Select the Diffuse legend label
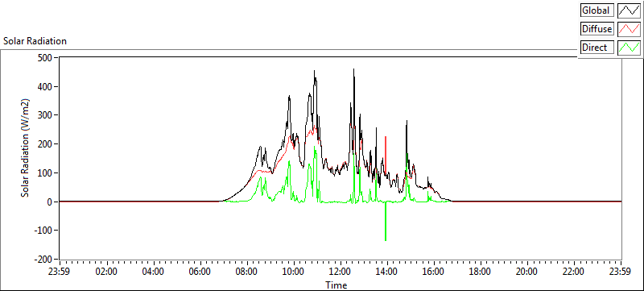 coord(597,29)
